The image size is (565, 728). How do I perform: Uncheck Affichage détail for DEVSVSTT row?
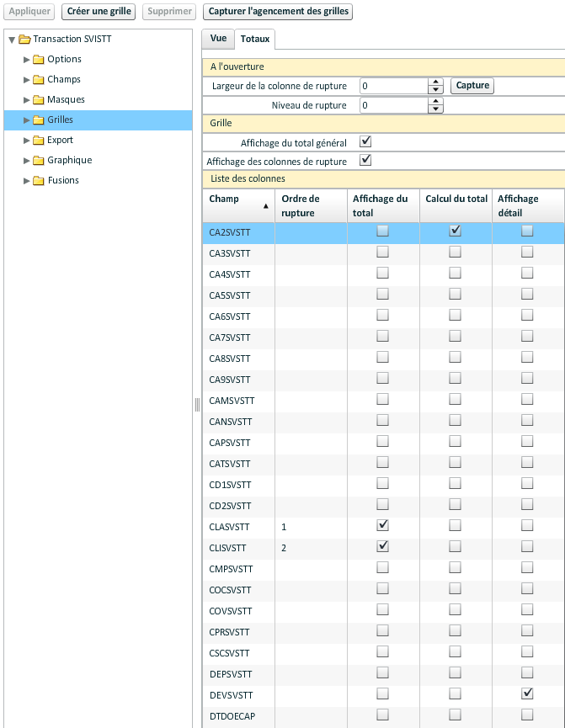pyautogui.click(x=527, y=693)
